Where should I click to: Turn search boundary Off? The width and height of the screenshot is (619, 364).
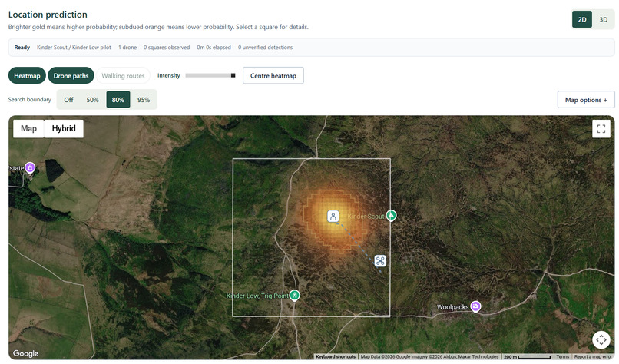click(68, 100)
